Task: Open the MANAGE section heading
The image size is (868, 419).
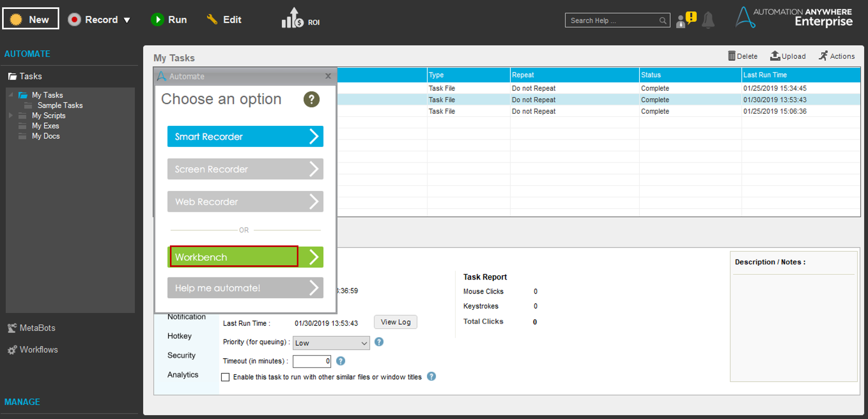Action: [22, 402]
